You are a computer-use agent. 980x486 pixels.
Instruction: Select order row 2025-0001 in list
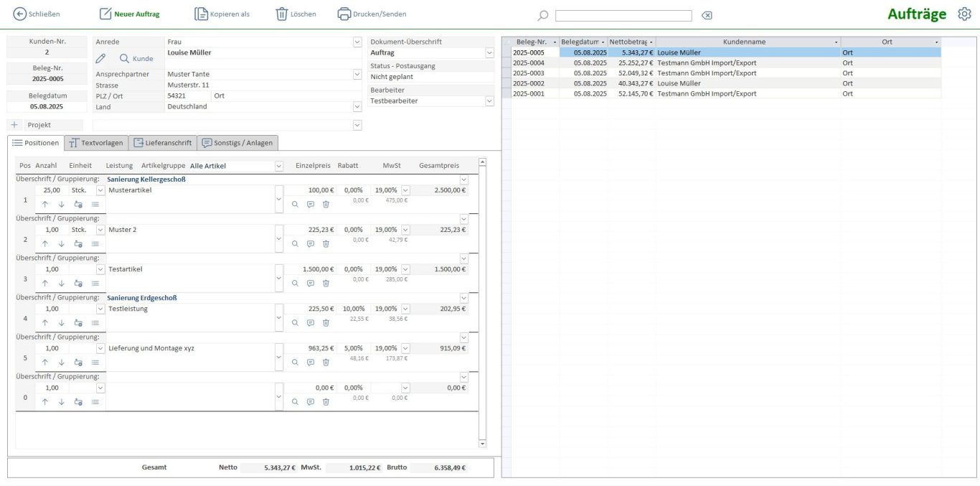tap(725, 93)
